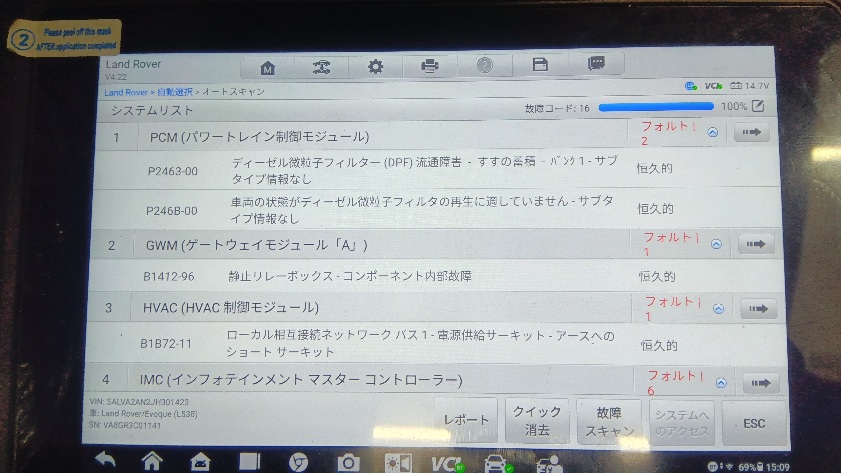Tap the 故障コード: 16 count
The height and width of the screenshot is (473, 841).
tap(557, 108)
